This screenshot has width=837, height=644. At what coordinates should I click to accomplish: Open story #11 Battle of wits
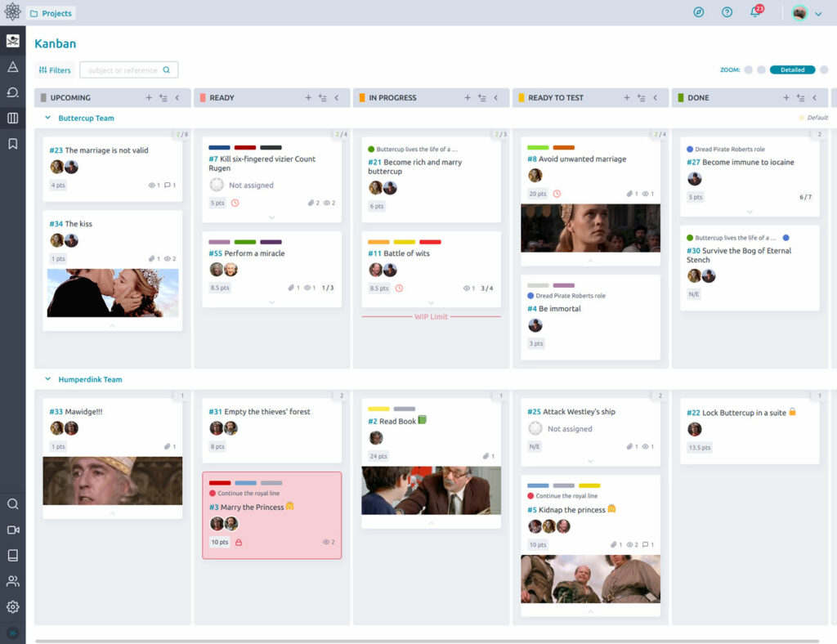pos(399,253)
